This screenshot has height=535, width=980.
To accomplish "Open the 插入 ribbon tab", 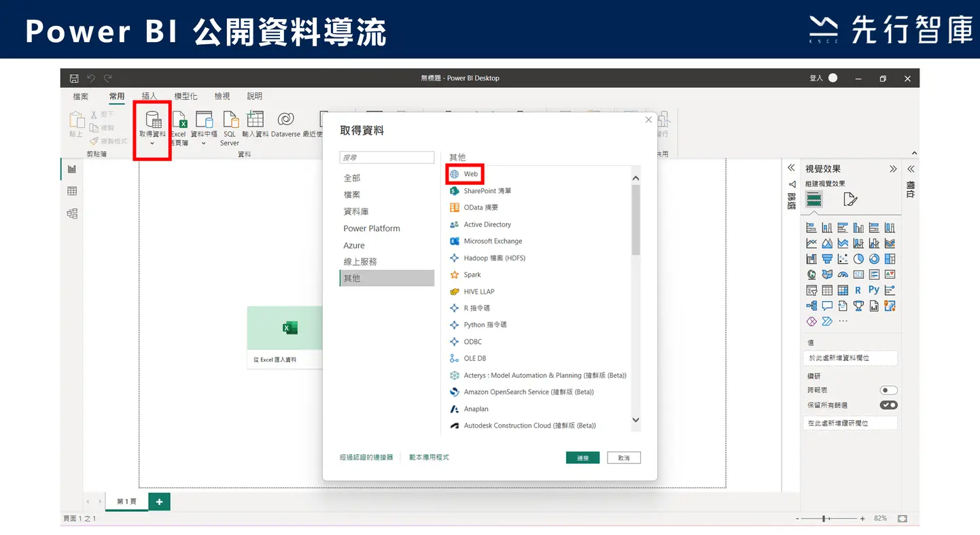I will [150, 97].
